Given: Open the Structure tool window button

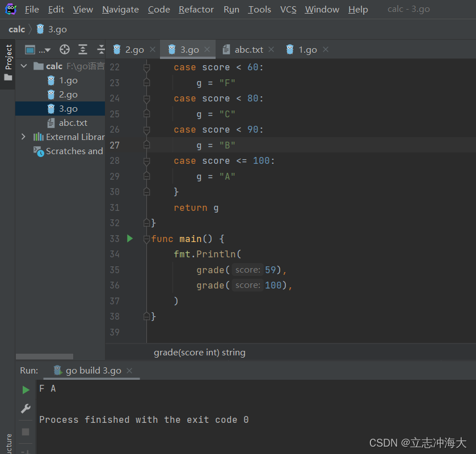Looking at the screenshot, I should [x=7, y=440].
